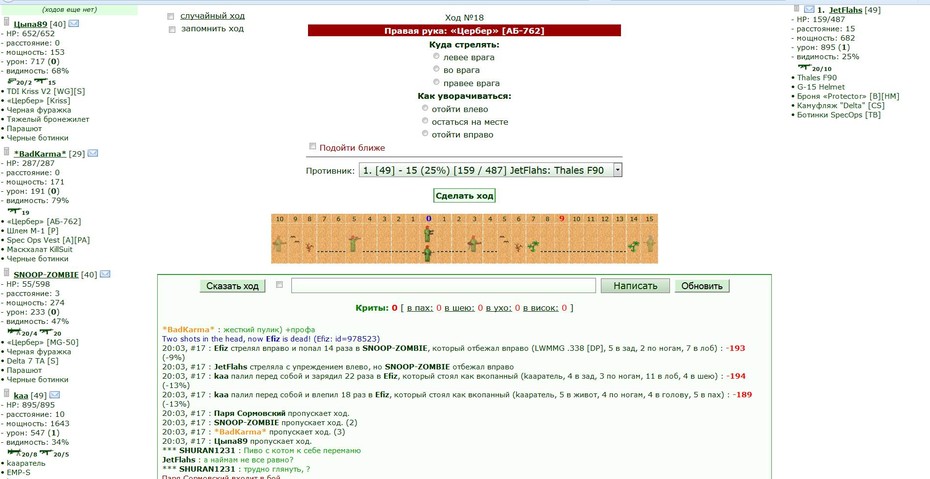Click lower soldier at battlefield position 0
This screenshot has height=479, width=930.
(428, 254)
